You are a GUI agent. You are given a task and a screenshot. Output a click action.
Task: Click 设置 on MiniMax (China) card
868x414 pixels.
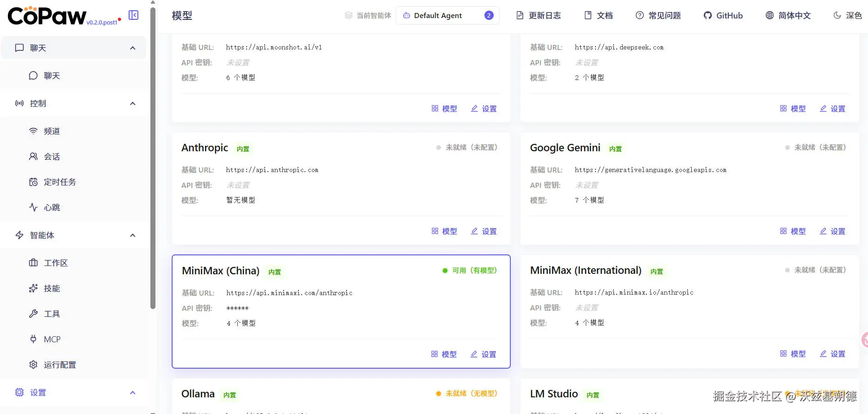click(484, 354)
